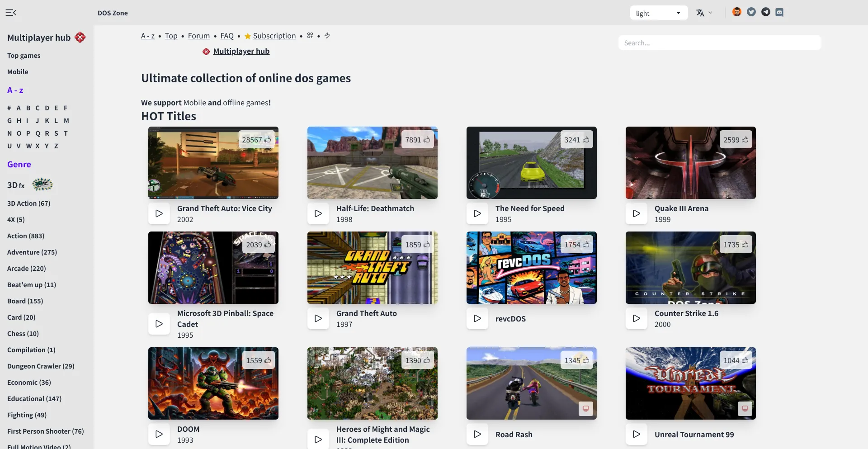Play revcDOS
This screenshot has width=868, height=449.
(477, 318)
